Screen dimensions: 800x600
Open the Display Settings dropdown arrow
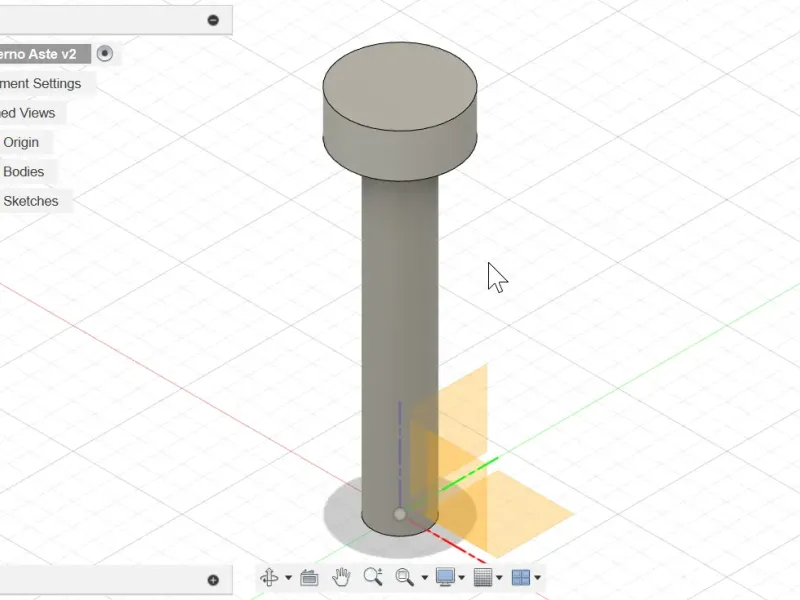tap(461, 578)
